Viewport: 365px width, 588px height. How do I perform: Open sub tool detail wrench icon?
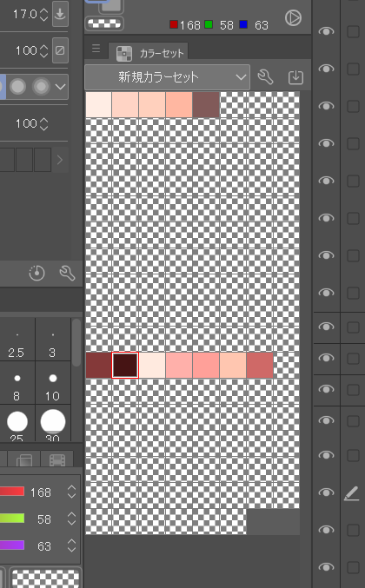click(x=68, y=273)
